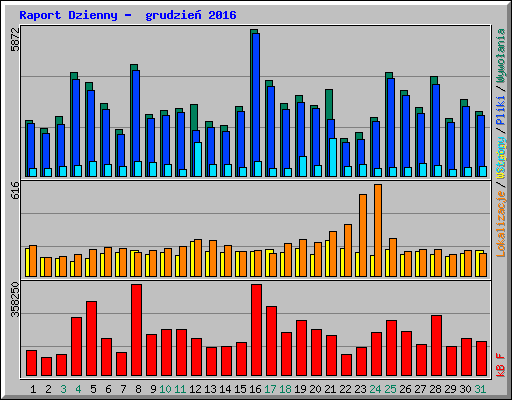Select the orange bar for day 24
Image resolution: width=512 pixels, height=400 pixels.
tap(378, 230)
